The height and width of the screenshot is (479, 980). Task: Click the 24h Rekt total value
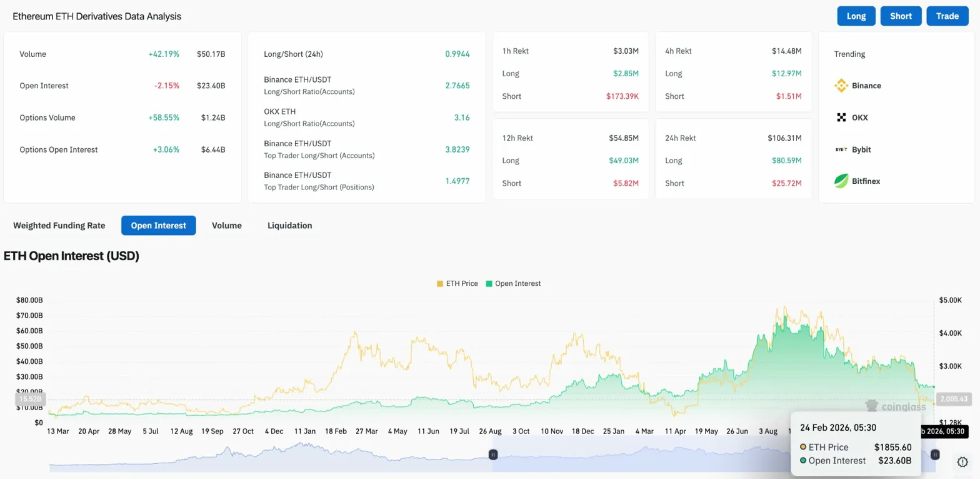pos(784,138)
